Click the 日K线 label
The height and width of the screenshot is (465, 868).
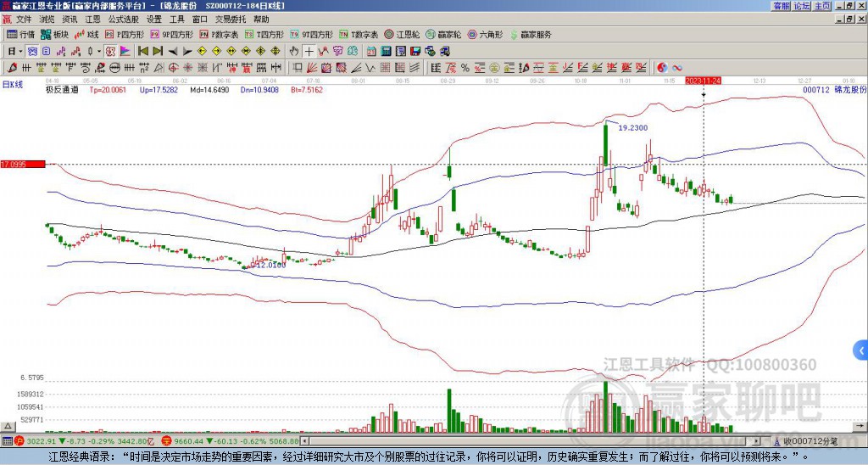tap(13, 85)
